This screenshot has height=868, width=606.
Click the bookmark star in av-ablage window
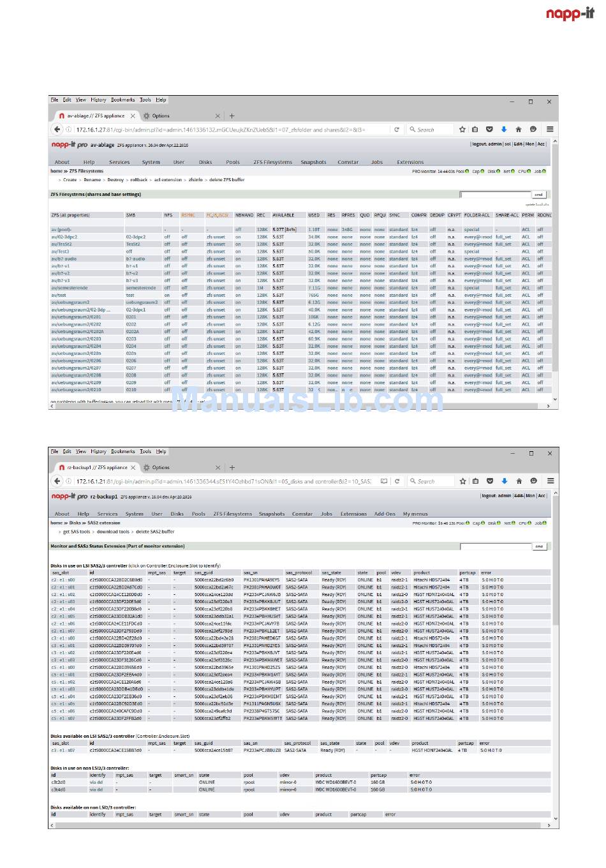[462, 130]
